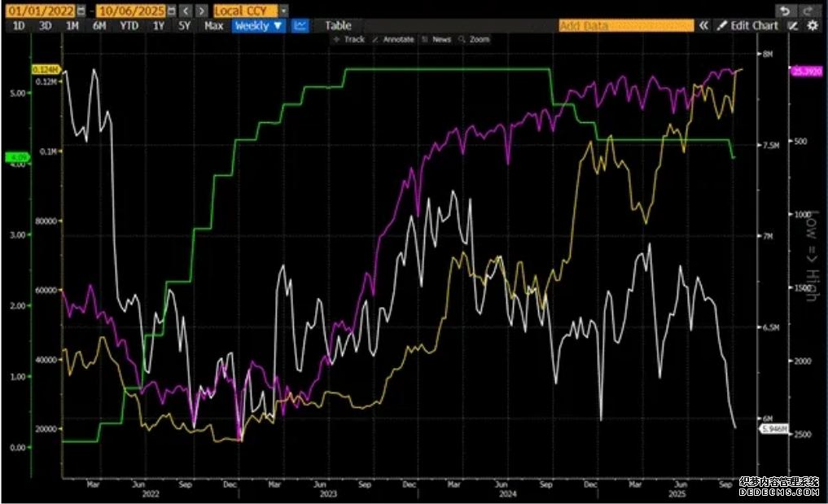The image size is (828, 504).
Task: Choose the Max time range
Action: coord(213,25)
